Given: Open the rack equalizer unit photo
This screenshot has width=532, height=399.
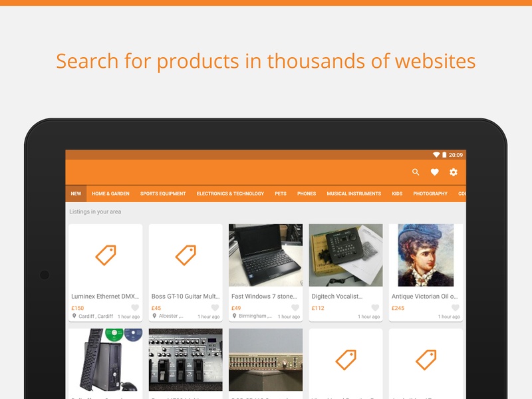Looking at the screenshot, I should click(265, 360).
